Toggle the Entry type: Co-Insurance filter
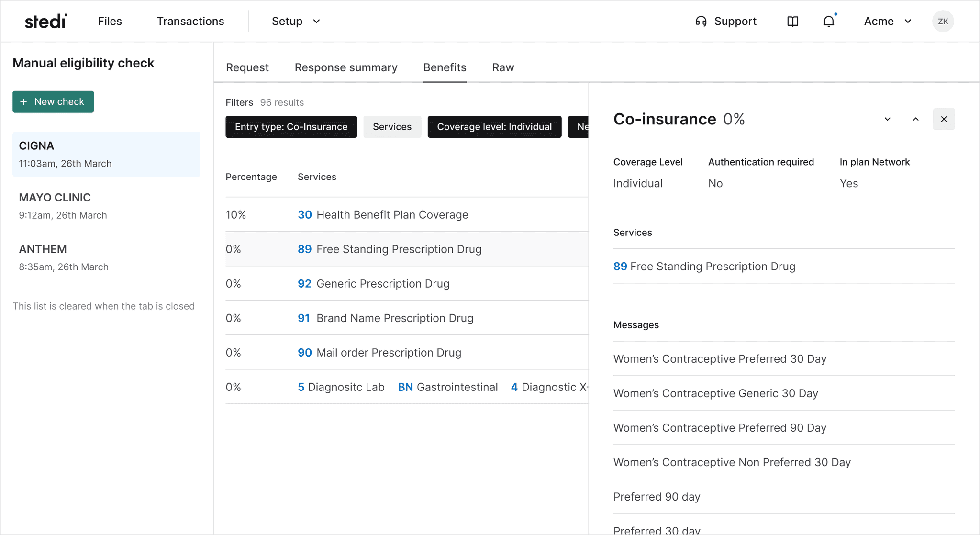The image size is (980, 535). point(291,127)
